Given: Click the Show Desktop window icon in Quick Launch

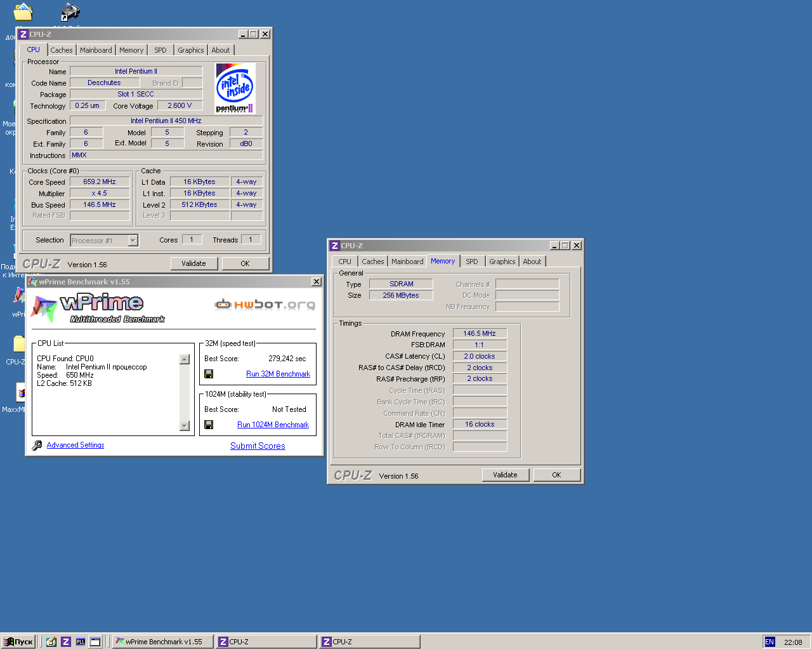Looking at the screenshot, I should pos(95,642).
